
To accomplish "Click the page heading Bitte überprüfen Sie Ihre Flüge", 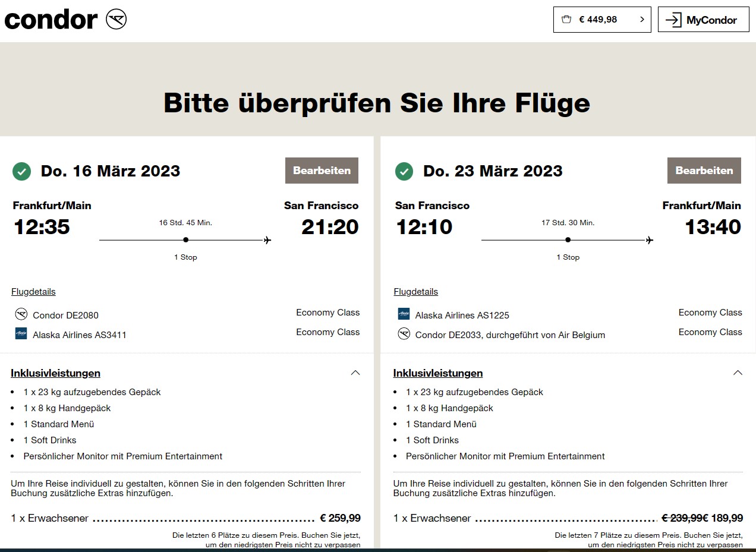I will 377,103.
